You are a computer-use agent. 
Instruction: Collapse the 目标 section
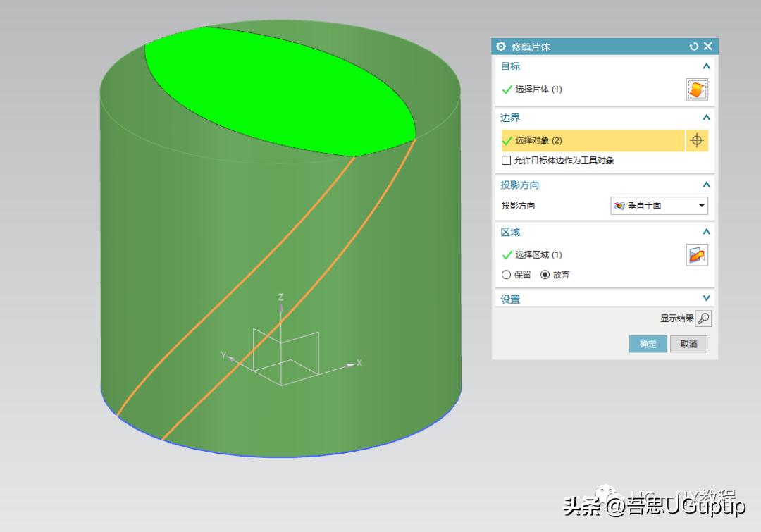(705, 66)
